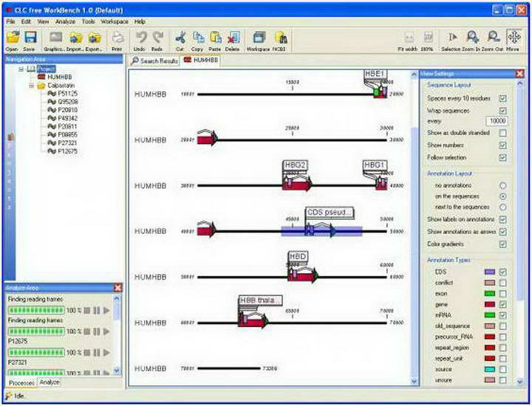The image size is (532, 406).
Task: Click the Cut scissors icon
Action: tap(180, 38)
